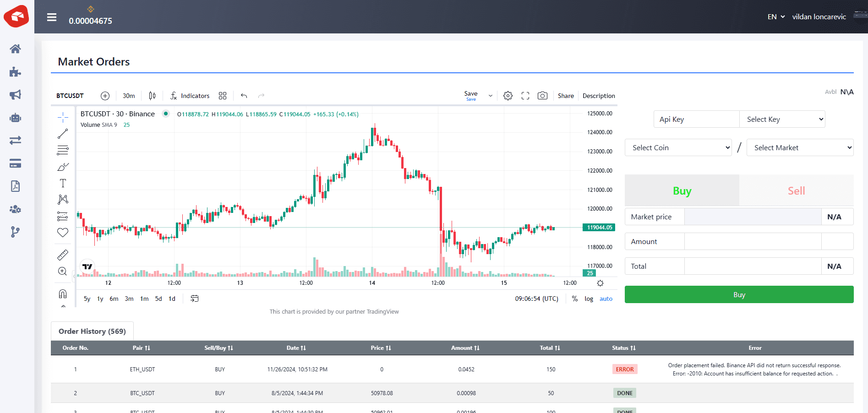Viewport: 868px width, 413px height.
Task: Open Indicators in chart toolbar
Action: pos(190,96)
